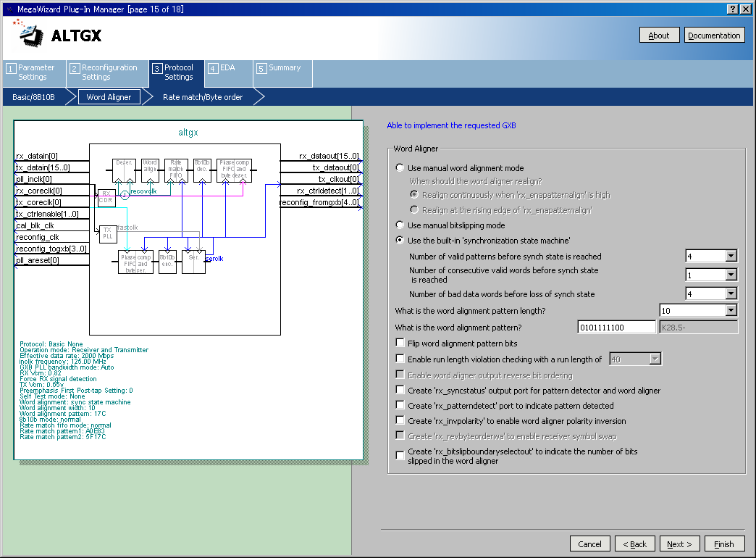Click the reconfig_fromgxb[4..0] port label

pos(319,202)
